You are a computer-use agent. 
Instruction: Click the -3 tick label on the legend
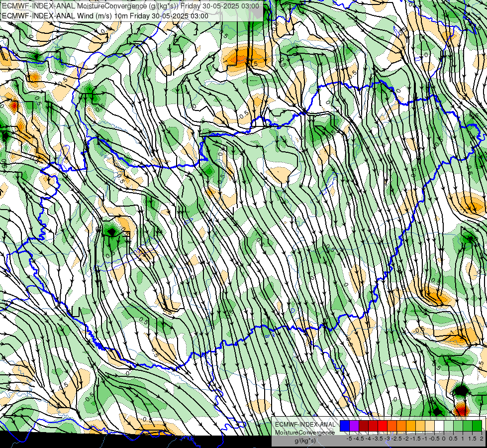click(x=387, y=439)
